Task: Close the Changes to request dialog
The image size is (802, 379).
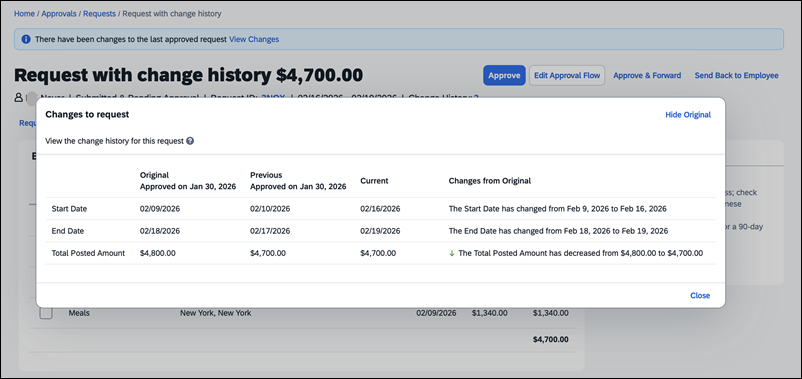Action: [x=700, y=295]
